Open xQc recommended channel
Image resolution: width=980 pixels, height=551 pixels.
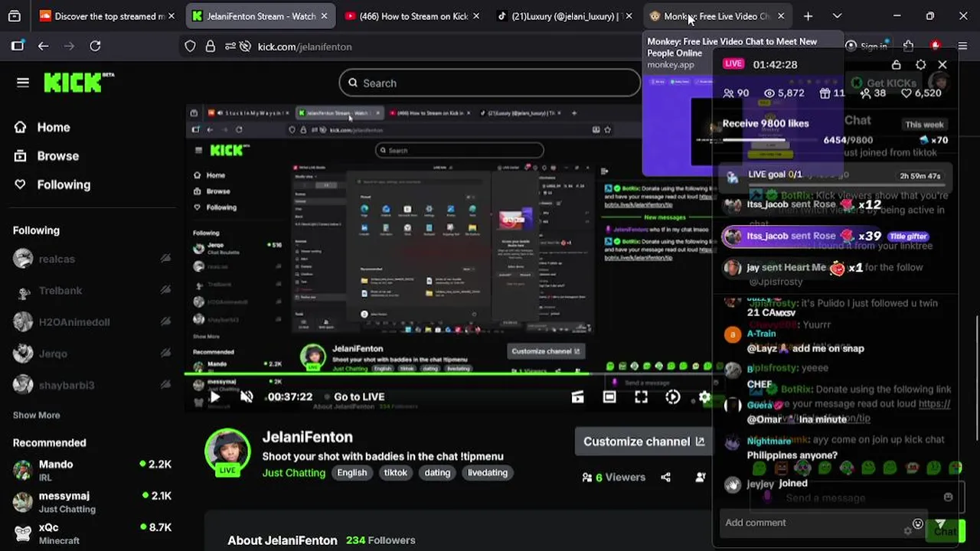(92, 533)
